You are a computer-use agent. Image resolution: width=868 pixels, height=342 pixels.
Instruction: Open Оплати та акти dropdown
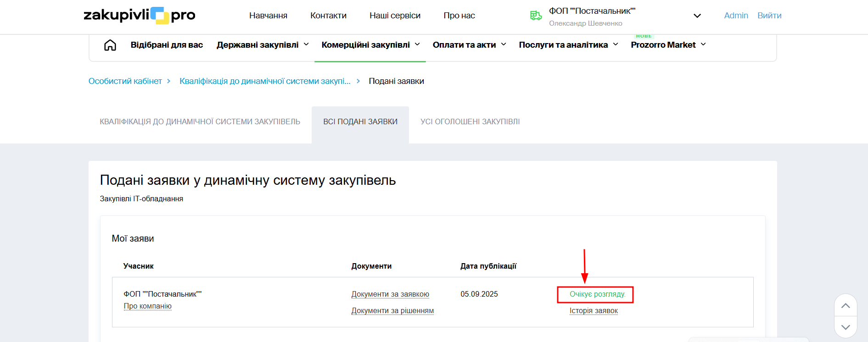(469, 45)
